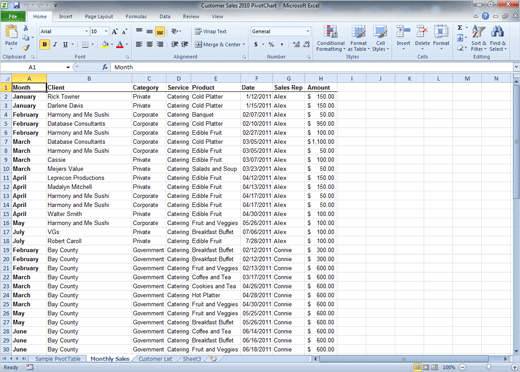The image size is (520, 372).
Task: Click Select All corner button
Action: tap(6, 79)
